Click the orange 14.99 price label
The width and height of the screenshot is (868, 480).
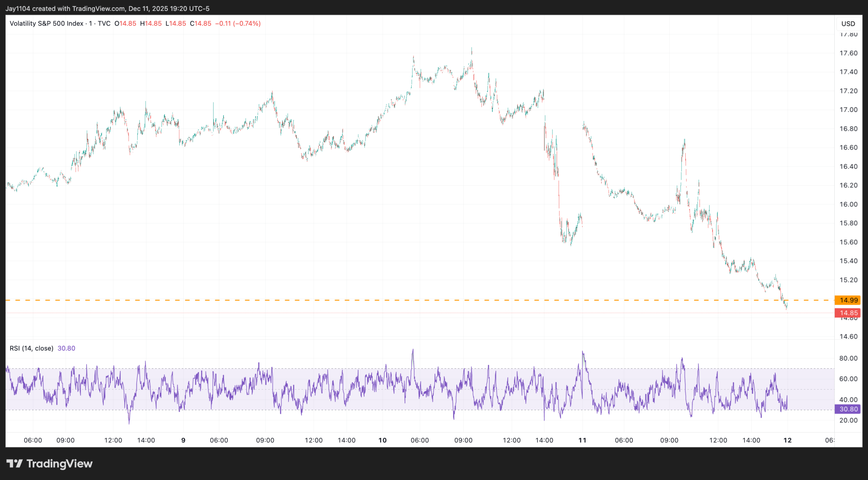click(x=848, y=300)
